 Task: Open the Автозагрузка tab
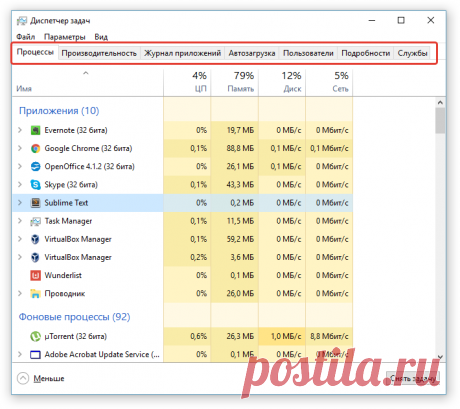[x=252, y=53]
